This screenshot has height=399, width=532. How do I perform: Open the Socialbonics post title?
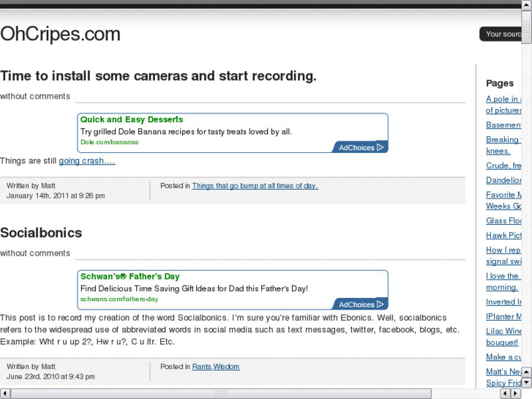pos(41,233)
